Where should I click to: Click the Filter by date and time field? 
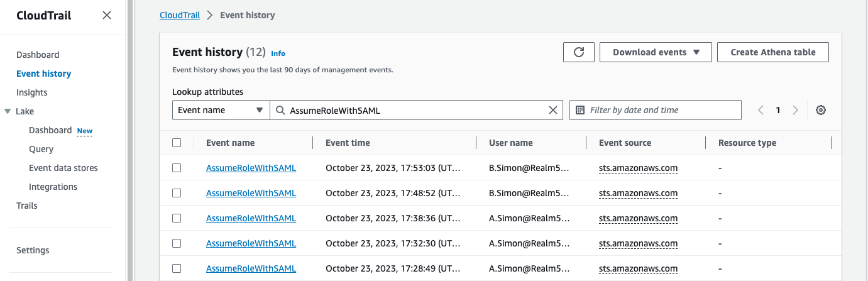tap(656, 110)
